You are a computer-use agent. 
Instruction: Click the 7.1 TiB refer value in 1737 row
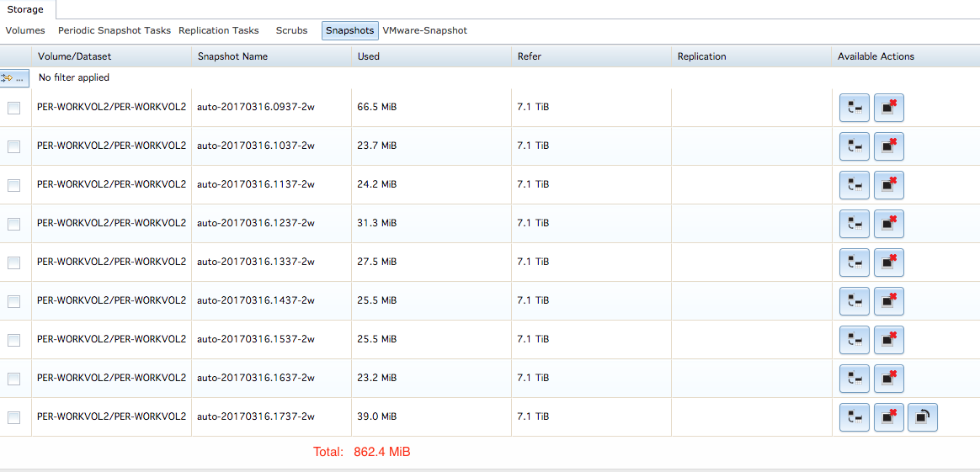533,416
